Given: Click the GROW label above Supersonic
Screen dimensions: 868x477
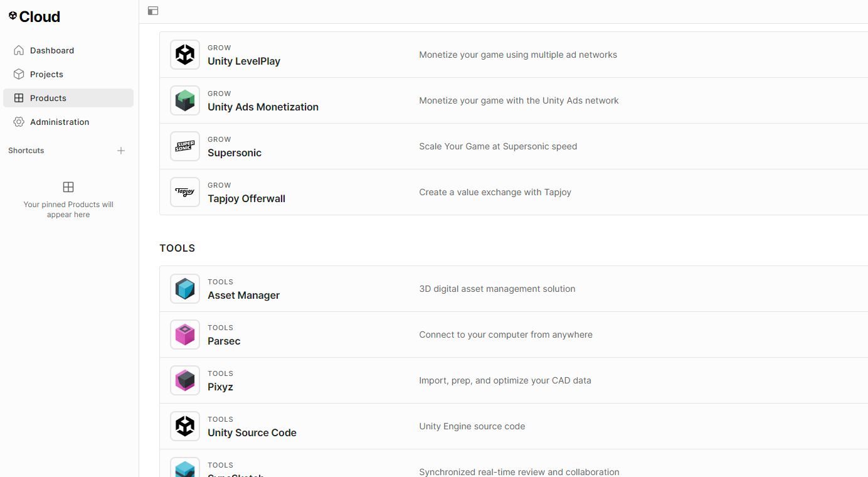Looking at the screenshot, I should pos(220,139).
